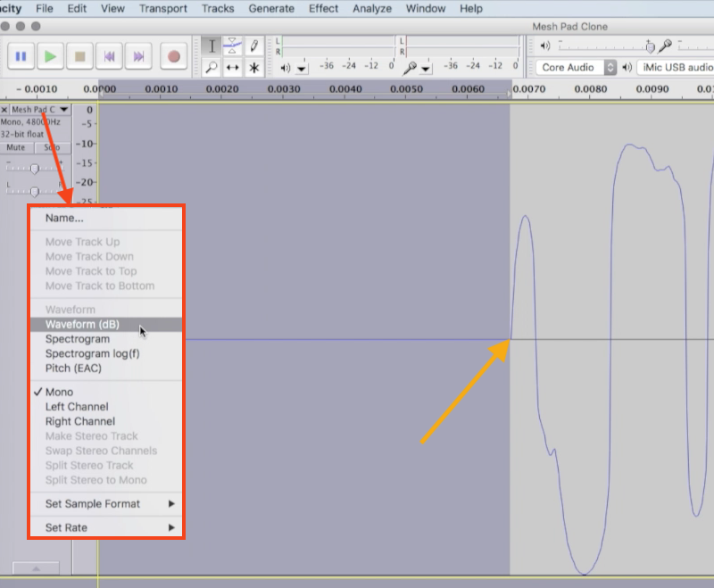Select the Envelope tool
The width and height of the screenshot is (714, 588).
click(232, 46)
